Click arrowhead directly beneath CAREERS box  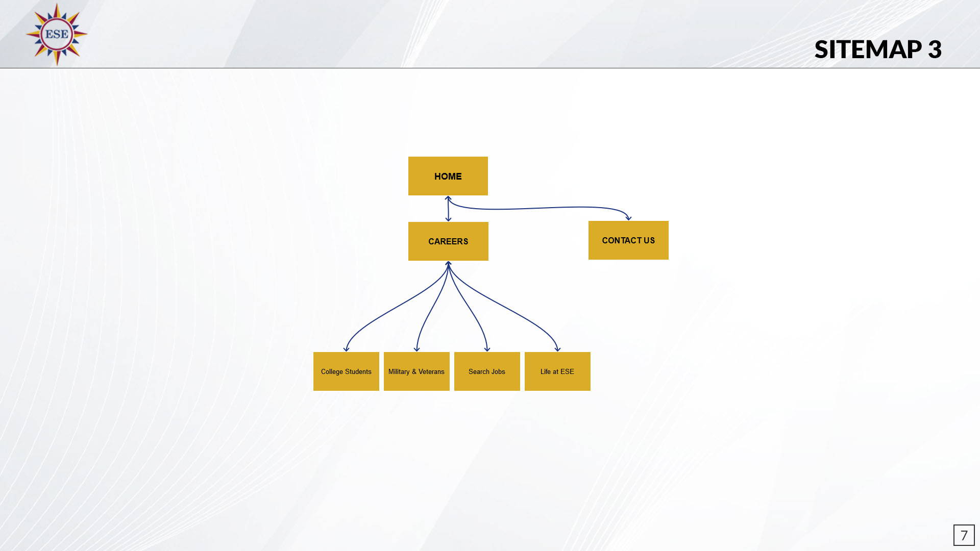pyautogui.click(x=448, y=263)
